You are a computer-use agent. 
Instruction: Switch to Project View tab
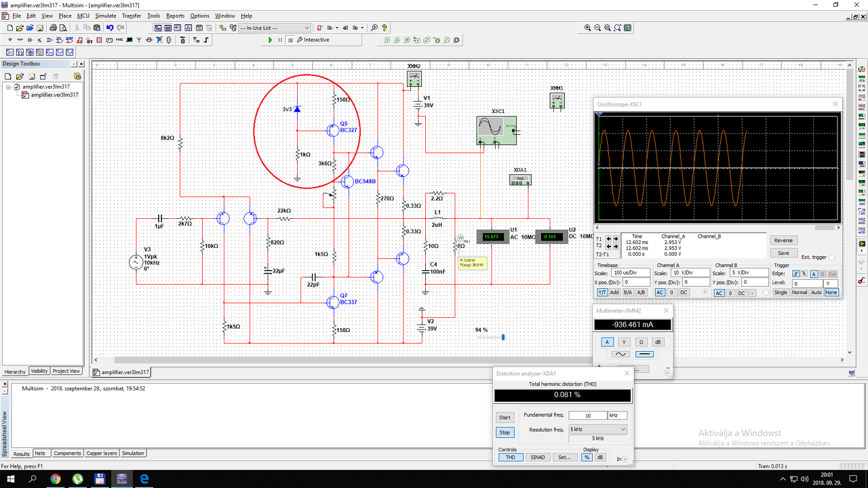tap(66, 371)
